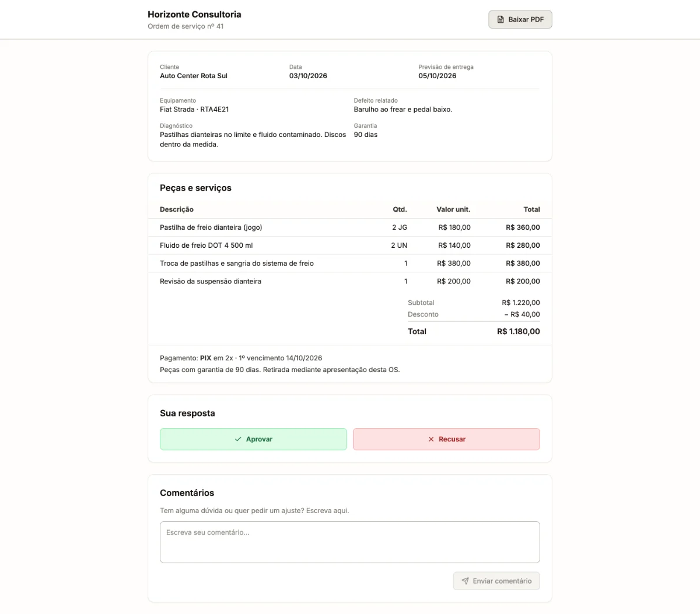The height and width of the screenshot is (614, 700).
Task: Click the Qtd. column header
Action: coord(400,209)
